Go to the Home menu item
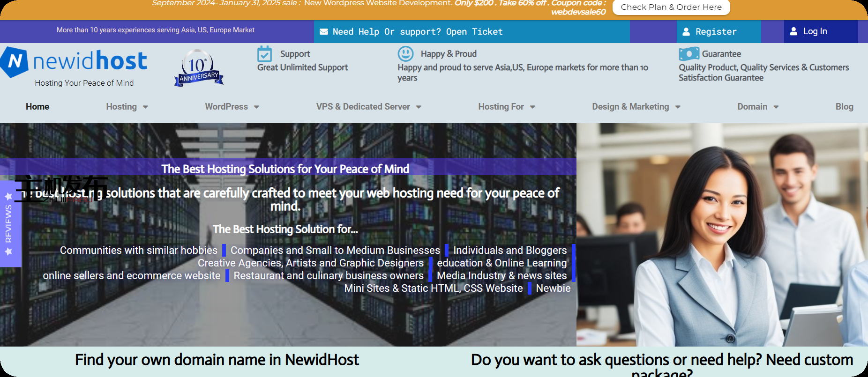 point(37,107)
